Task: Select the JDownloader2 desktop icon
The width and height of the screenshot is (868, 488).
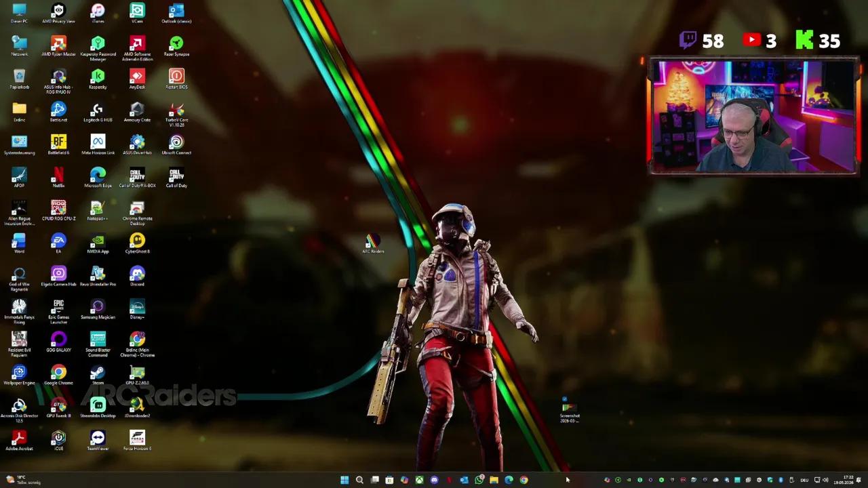Action: pos(137,408)
